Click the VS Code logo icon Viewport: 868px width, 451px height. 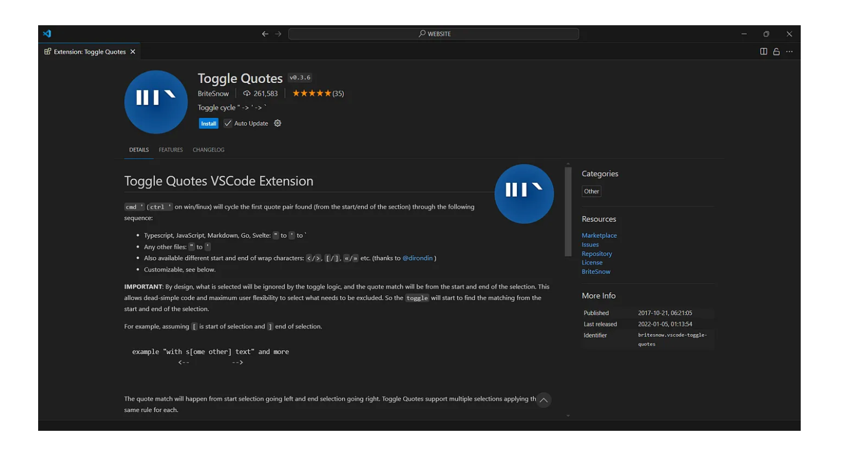tap(47, 34)
